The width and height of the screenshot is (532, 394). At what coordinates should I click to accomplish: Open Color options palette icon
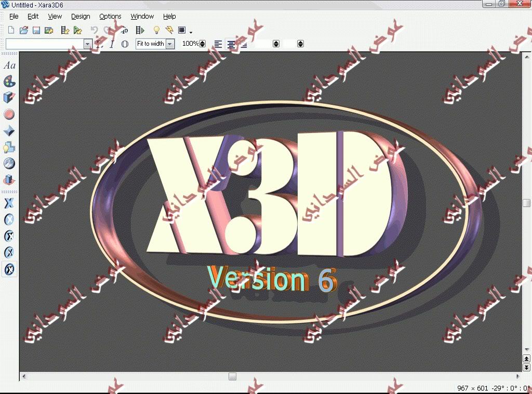(x=9, y=82)
